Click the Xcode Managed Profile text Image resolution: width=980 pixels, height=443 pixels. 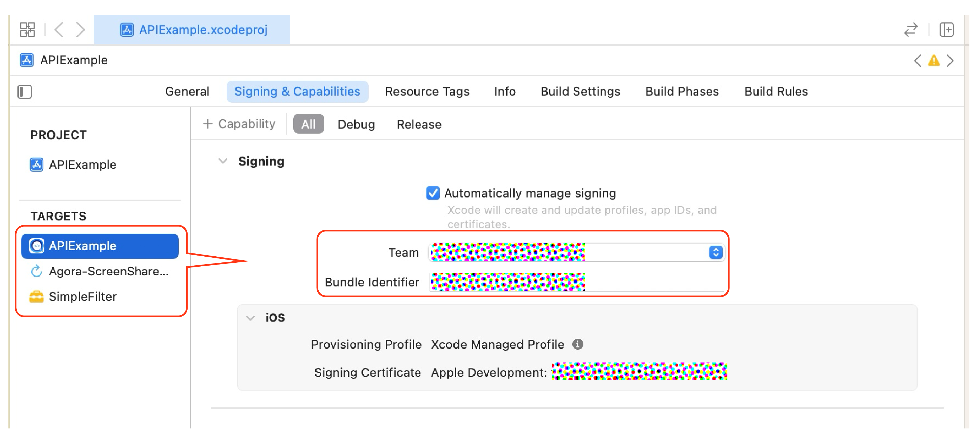click(497, 345)
